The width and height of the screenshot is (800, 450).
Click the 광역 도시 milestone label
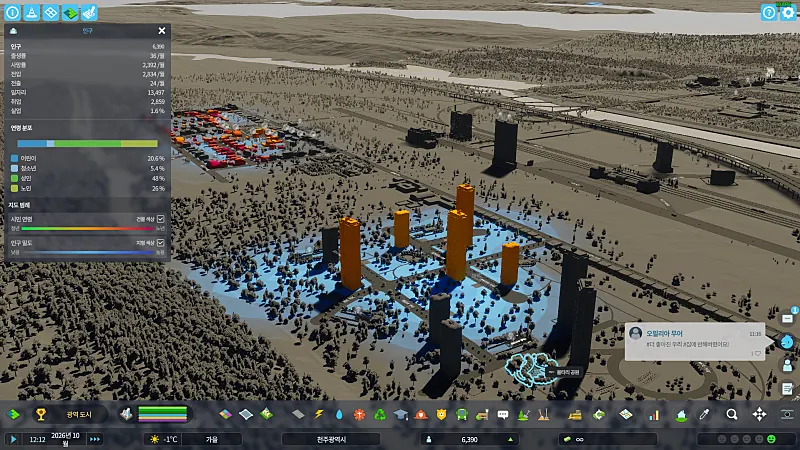pos(79,414)
